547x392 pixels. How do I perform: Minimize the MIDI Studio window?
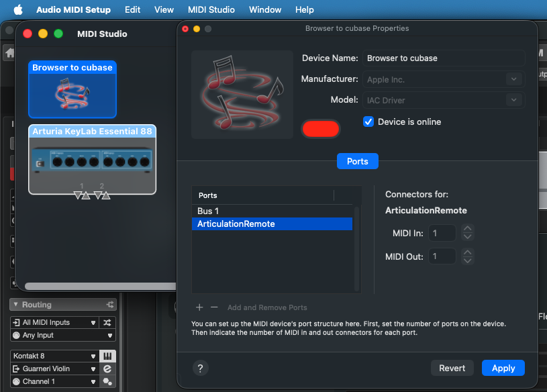tap(43, 34)
